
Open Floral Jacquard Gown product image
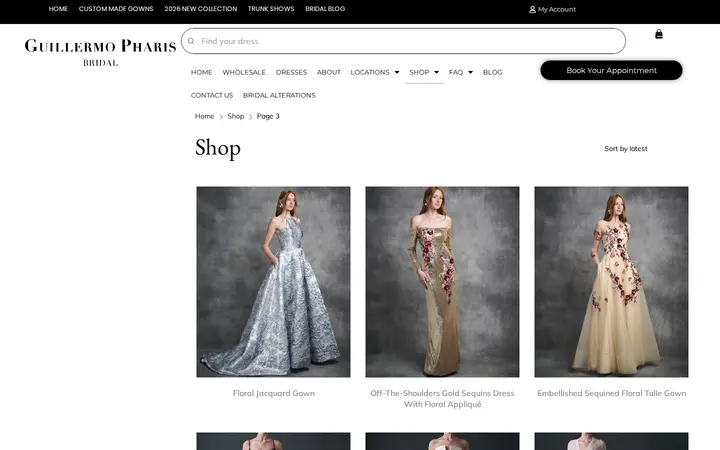(x=273, y=281)
